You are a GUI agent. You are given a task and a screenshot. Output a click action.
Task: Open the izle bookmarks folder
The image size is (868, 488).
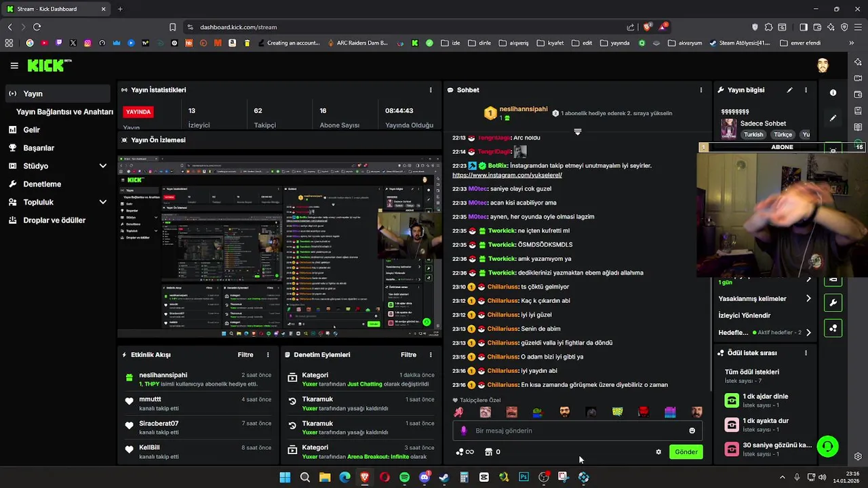(450, 43)
